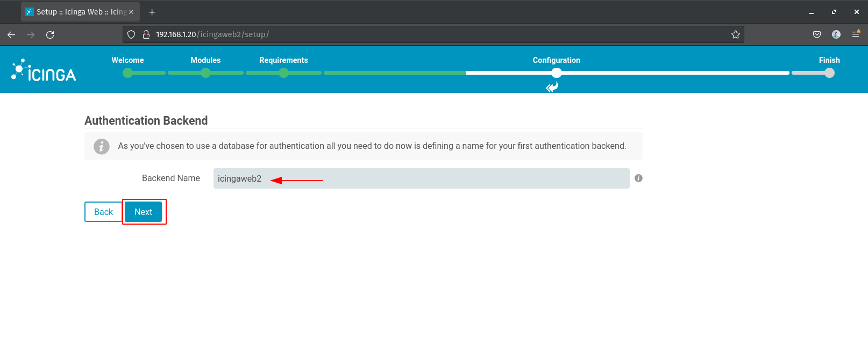This screenshot has width=868, height=359.
Task: Click the Configuration step marker
Action: 557,73
